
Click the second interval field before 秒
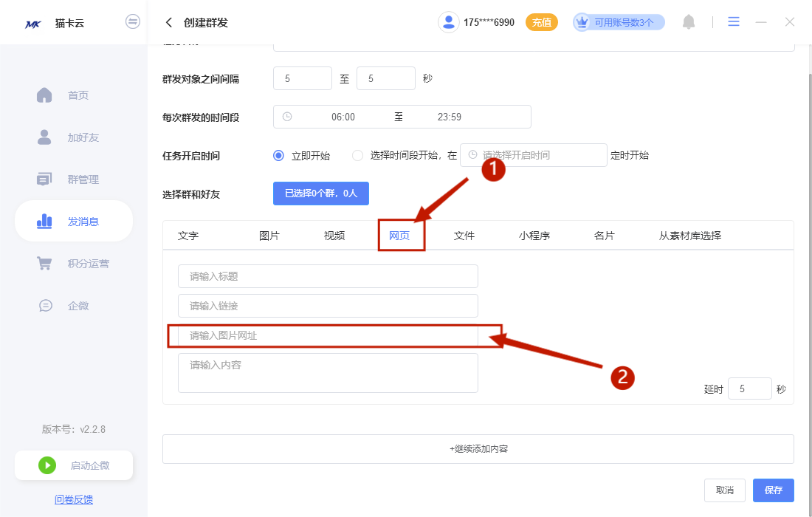point(386,78)
